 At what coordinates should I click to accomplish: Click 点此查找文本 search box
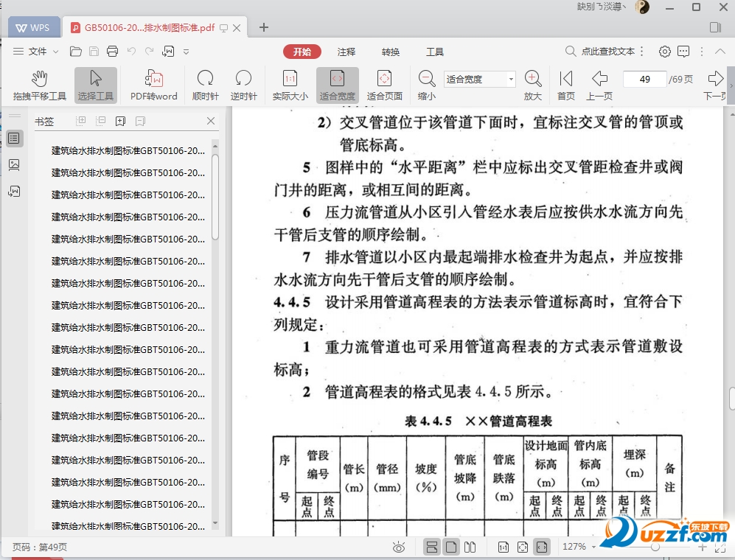tap(600, 52)
